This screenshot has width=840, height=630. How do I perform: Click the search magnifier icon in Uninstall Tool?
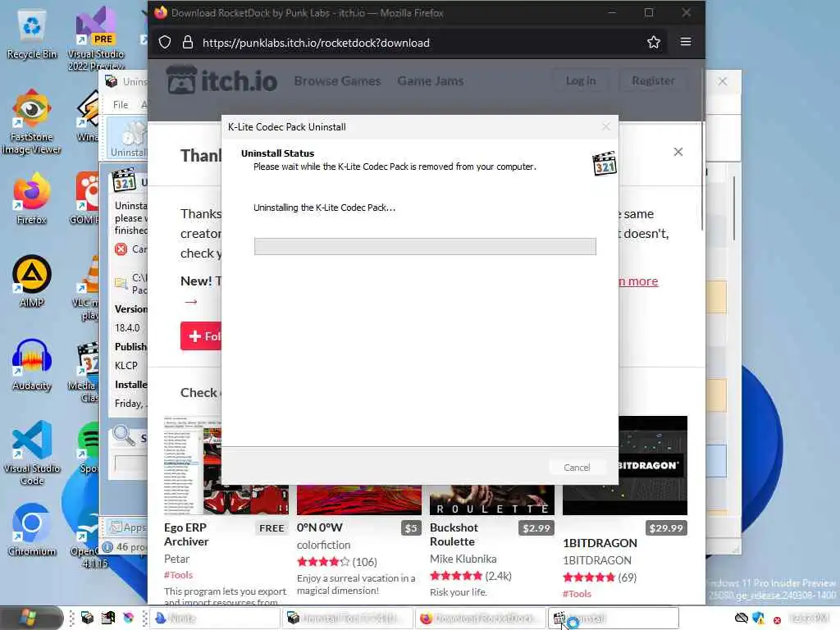coord(124,436)
